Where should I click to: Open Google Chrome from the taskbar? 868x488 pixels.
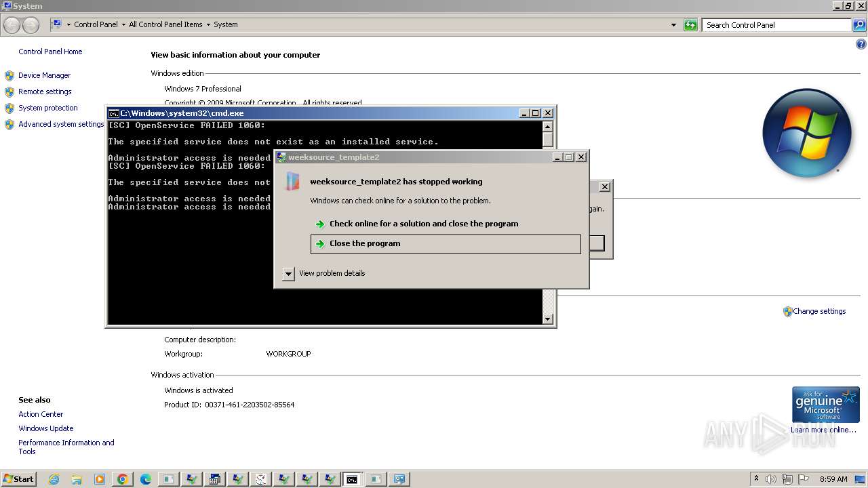123,479
